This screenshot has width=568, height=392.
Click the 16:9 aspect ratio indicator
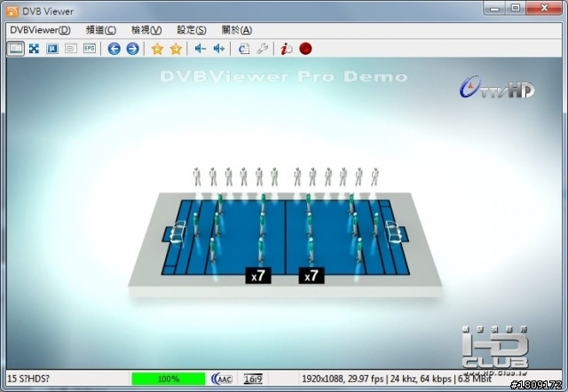(x=253, y=379)
